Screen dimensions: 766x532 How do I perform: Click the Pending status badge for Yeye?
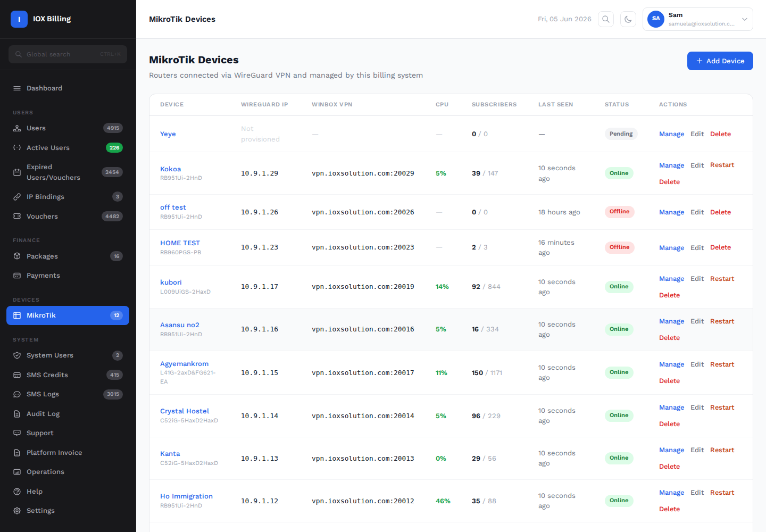[621, 134]
